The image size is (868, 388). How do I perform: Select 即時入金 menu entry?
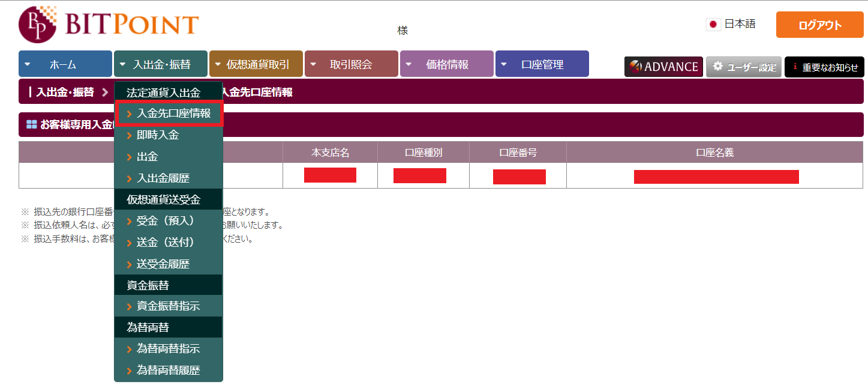169,135
